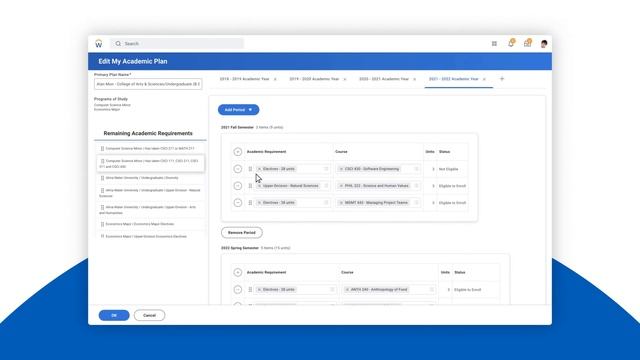640x360 pixels.
Task: Select requirement with CSCI 211 or MATH 211
Action: 150,149
